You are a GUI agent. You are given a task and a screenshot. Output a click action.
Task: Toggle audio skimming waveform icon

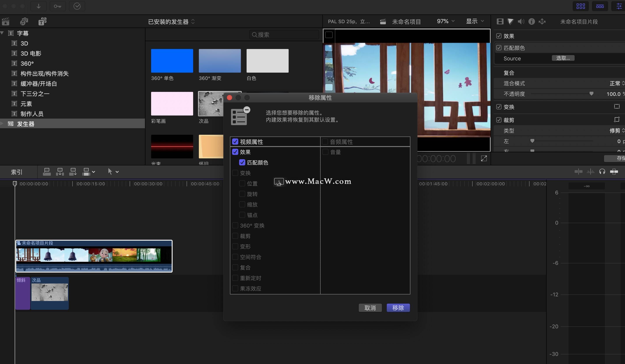coord(591,171)
